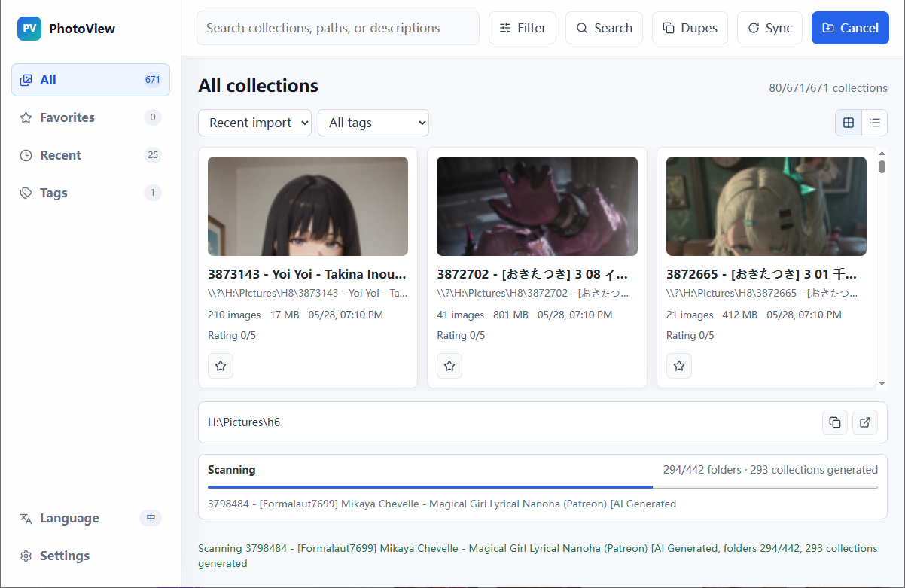Click the scrollbar up arrow
This screenshot has height=588, width=905.
tap(882, 154)
